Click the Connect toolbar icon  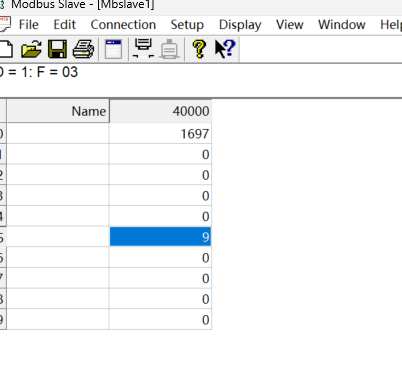(143, 49)
